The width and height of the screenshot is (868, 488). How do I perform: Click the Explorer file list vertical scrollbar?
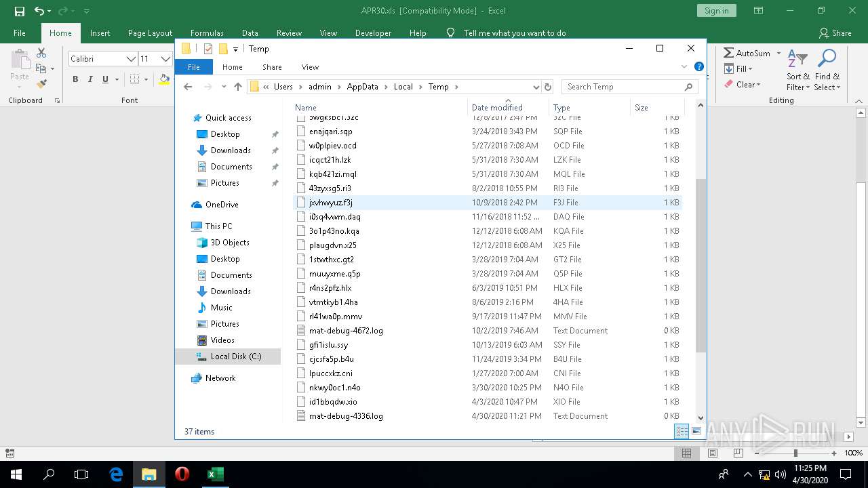click(701, 265)
